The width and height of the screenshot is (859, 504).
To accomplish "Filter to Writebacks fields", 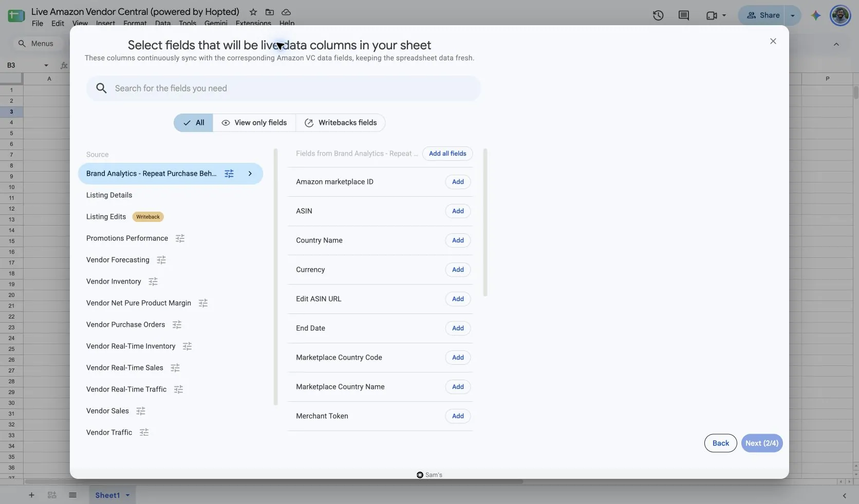I will [341, 123].
